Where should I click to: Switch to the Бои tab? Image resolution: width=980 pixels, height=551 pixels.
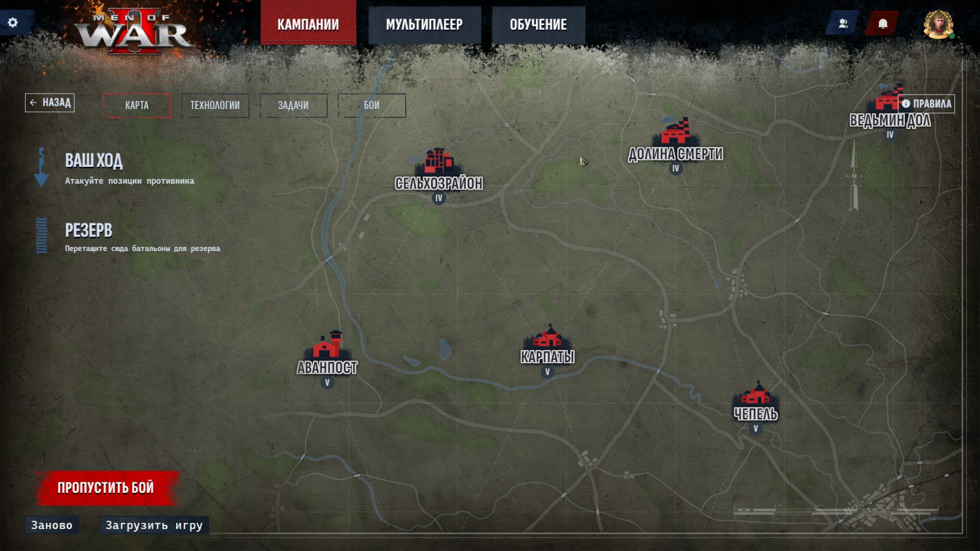pos(372,105)
